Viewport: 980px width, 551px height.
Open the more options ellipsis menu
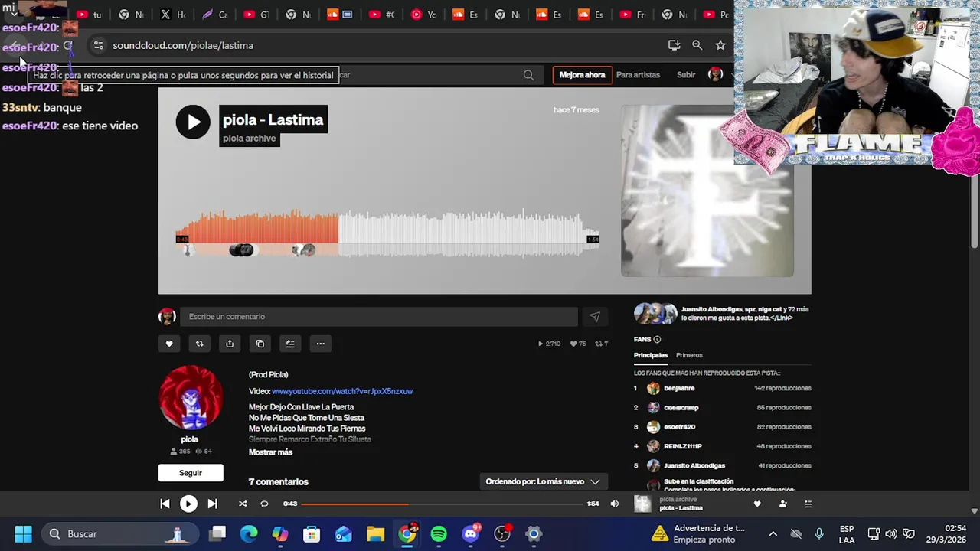coord(321,344)
